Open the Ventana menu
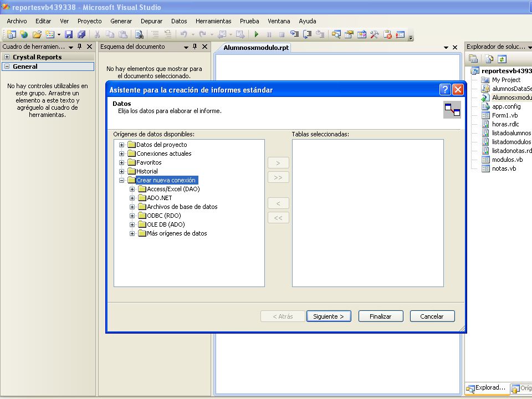The width and height of the screenshot is (532, 399). click(x=279, y=21)
